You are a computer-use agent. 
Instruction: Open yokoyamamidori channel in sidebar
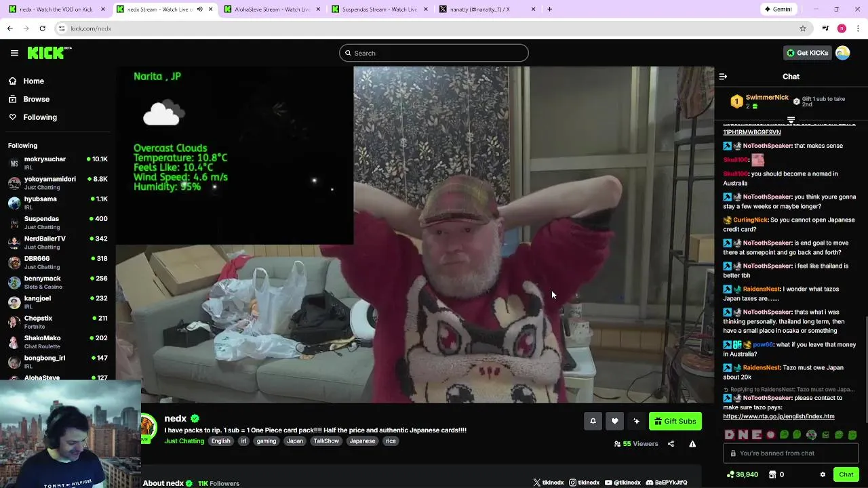click(x=58, y=183)
